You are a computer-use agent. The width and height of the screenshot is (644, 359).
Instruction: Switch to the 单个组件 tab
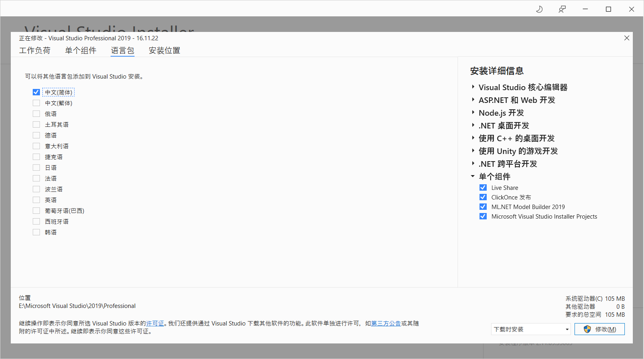81,50
